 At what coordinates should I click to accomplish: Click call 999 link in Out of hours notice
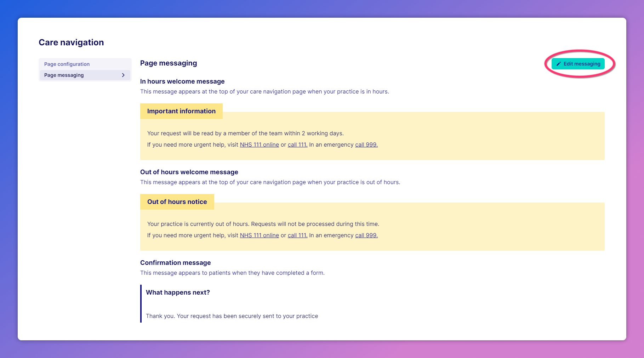click(x=366, y=235)
